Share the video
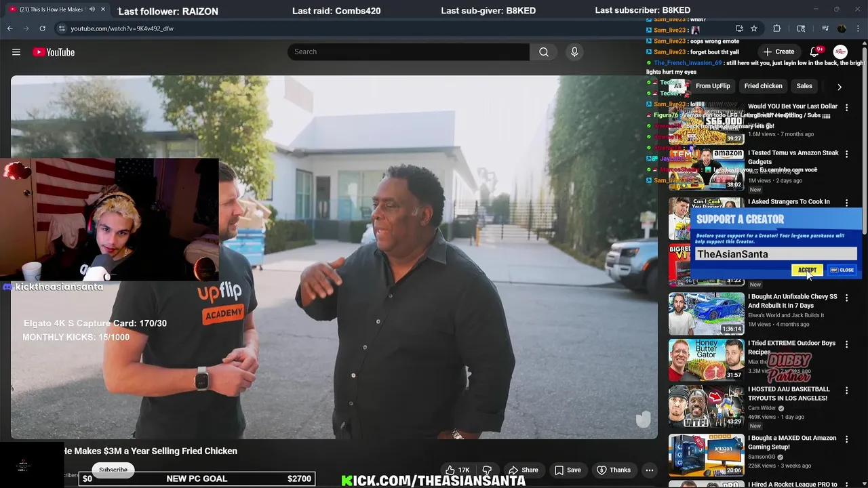Viewport: 868px width, 488px height. pyautogui.click(x=523, y=470)
